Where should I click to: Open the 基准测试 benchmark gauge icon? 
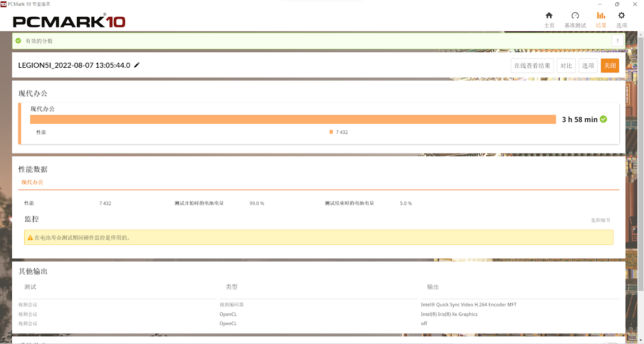575,16
